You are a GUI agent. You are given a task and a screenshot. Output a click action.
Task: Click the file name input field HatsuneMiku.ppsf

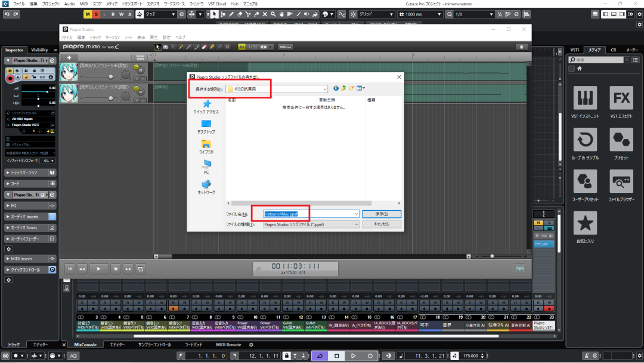coord(311,214)
